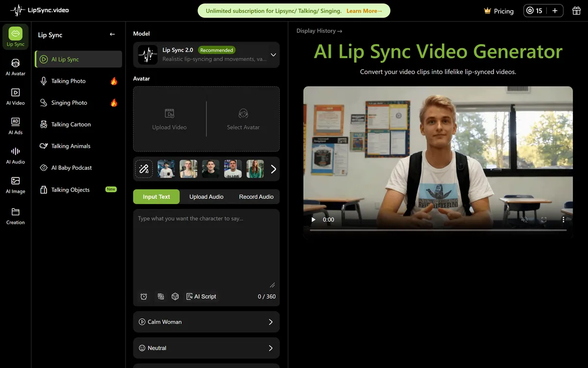
Task: Open the AI Script generator
Action: pyautogui.click(x=201, y=296)
